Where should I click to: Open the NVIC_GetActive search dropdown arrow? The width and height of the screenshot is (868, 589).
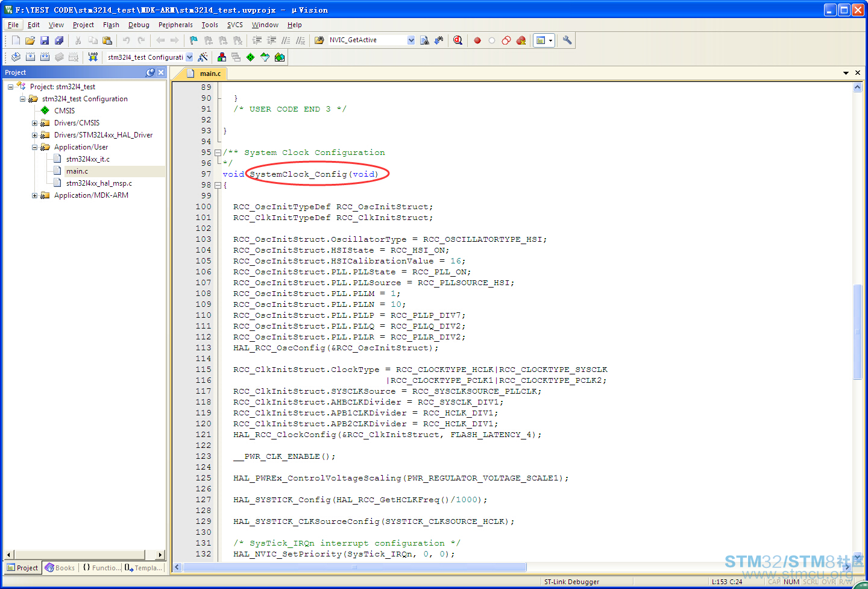tap(411, 40)
